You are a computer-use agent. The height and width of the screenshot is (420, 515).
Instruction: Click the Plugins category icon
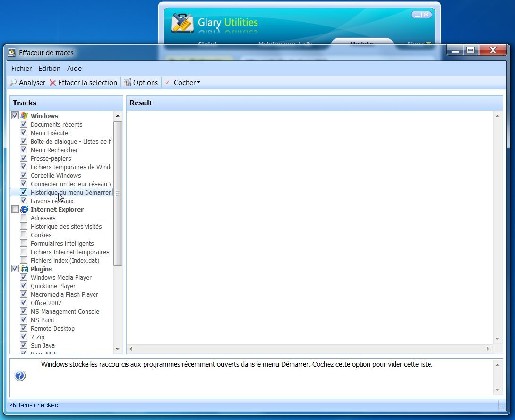point(24,269)
